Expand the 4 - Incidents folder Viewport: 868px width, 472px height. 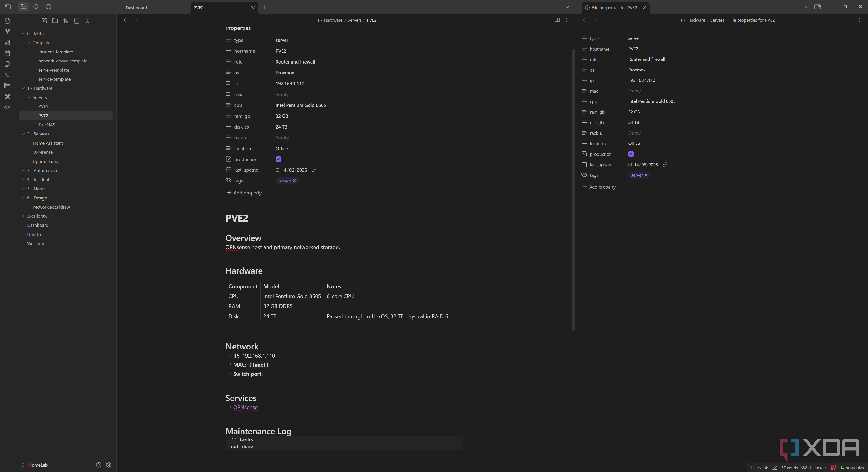coord(23,179)
